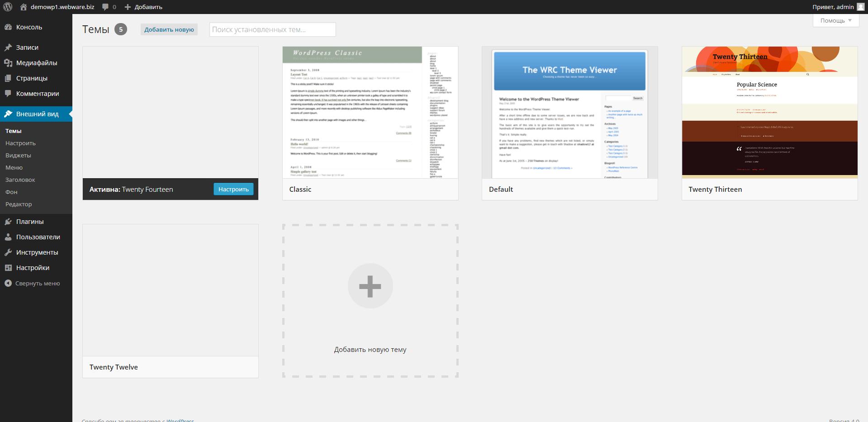The height and width of the screenshot is (422, 868).
Task: Click the Инструменты wrench icon
Action: [x=8, y=252]
